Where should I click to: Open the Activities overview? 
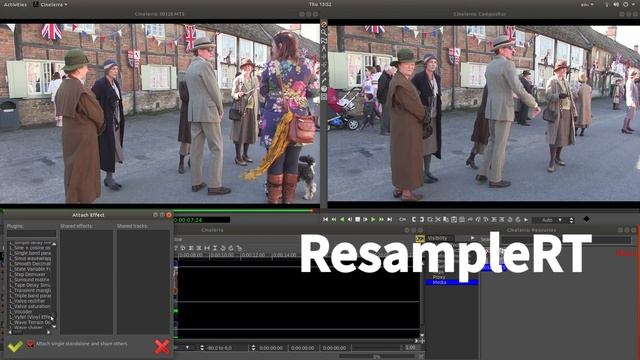point(15,4)
